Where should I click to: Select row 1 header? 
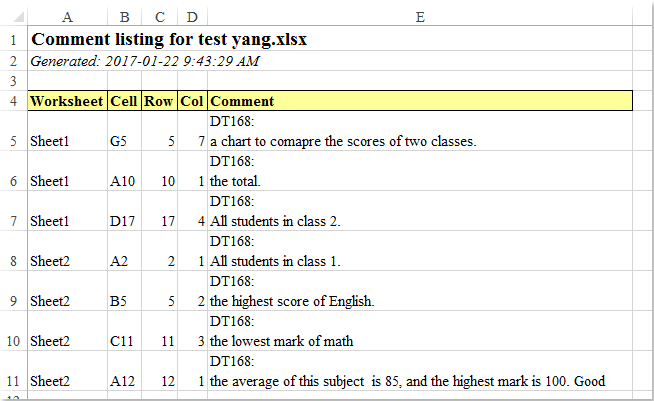pyautogui.click(x=13, y=40)
